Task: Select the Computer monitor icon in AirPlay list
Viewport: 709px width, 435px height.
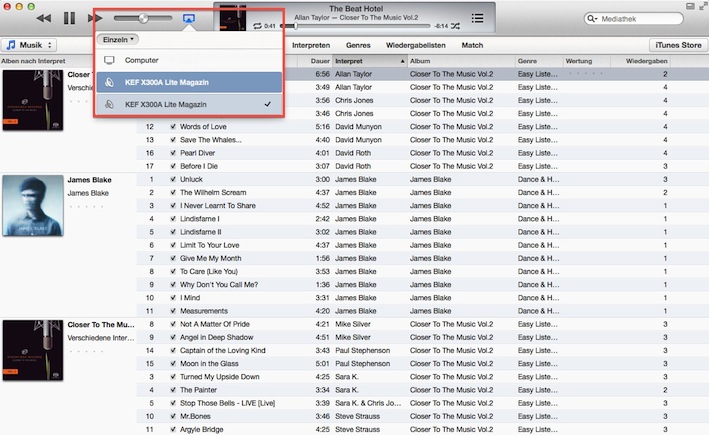Action: point(109,60)
